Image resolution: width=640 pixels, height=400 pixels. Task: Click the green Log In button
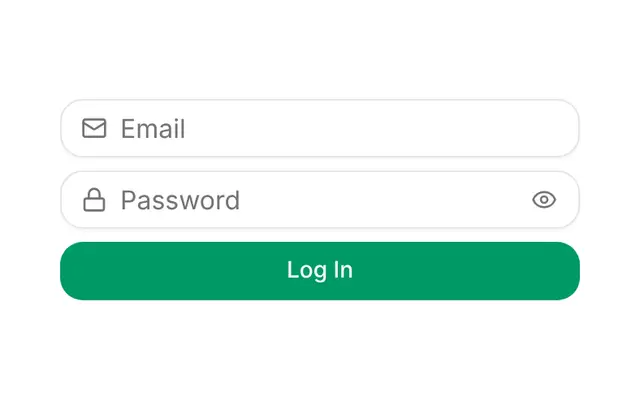320,271
